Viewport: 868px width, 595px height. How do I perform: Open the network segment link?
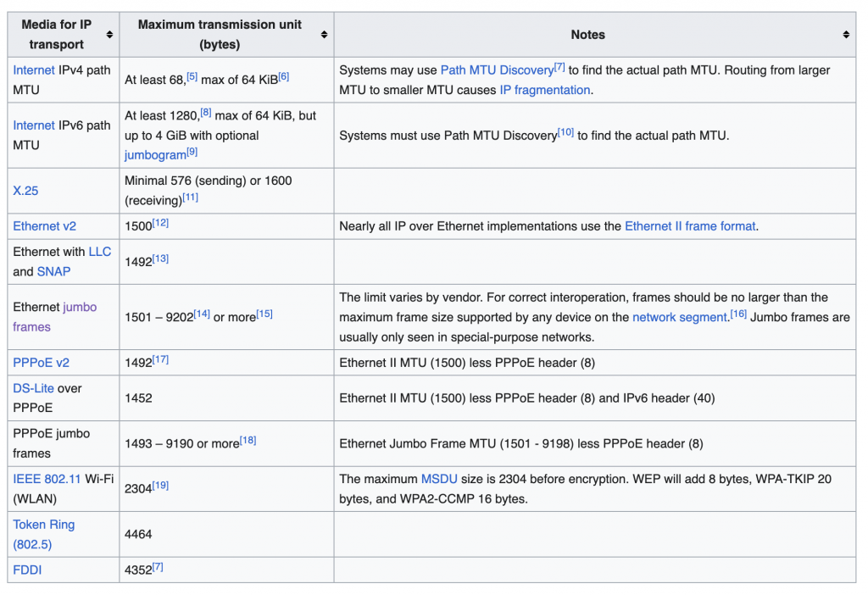point(680,317)
